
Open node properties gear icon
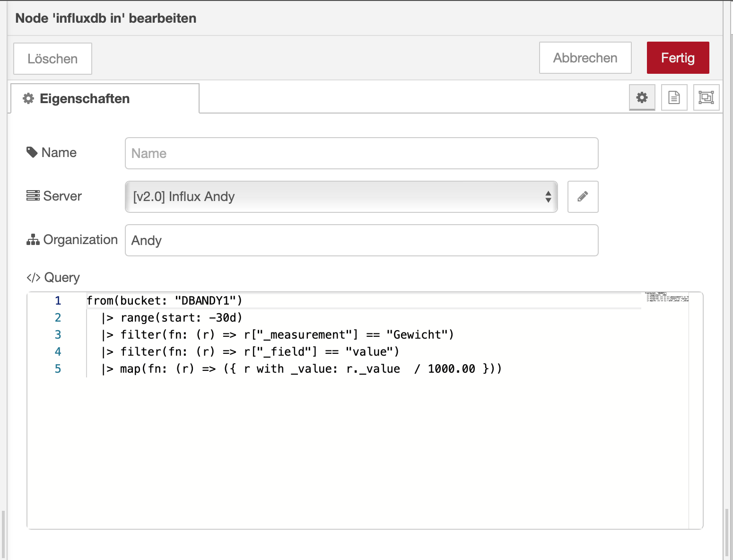[642, 97]
